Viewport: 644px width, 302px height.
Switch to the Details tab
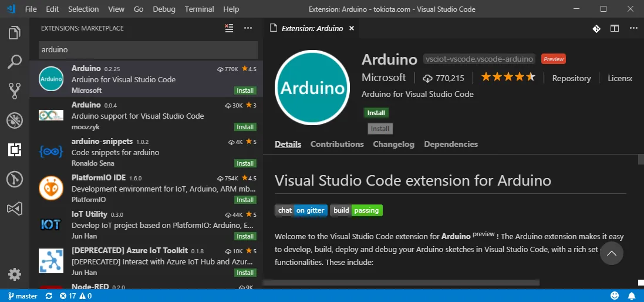288,144
